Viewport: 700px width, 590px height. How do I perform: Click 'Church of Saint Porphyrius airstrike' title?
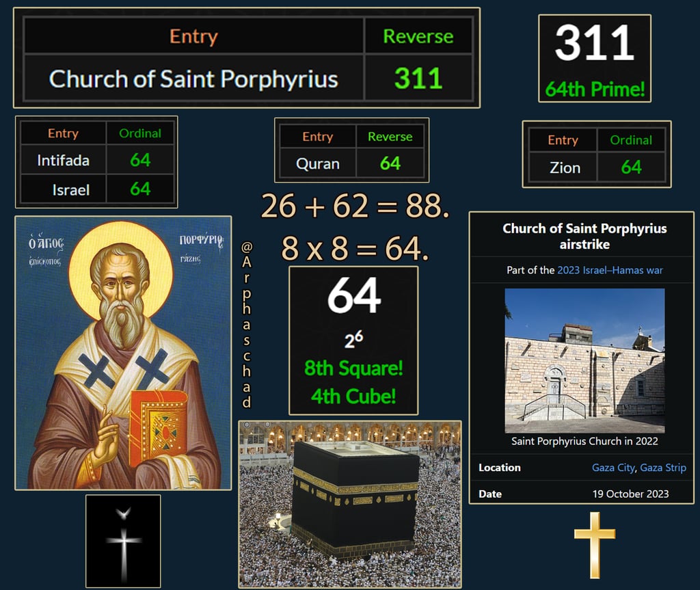tap(584, 237)
